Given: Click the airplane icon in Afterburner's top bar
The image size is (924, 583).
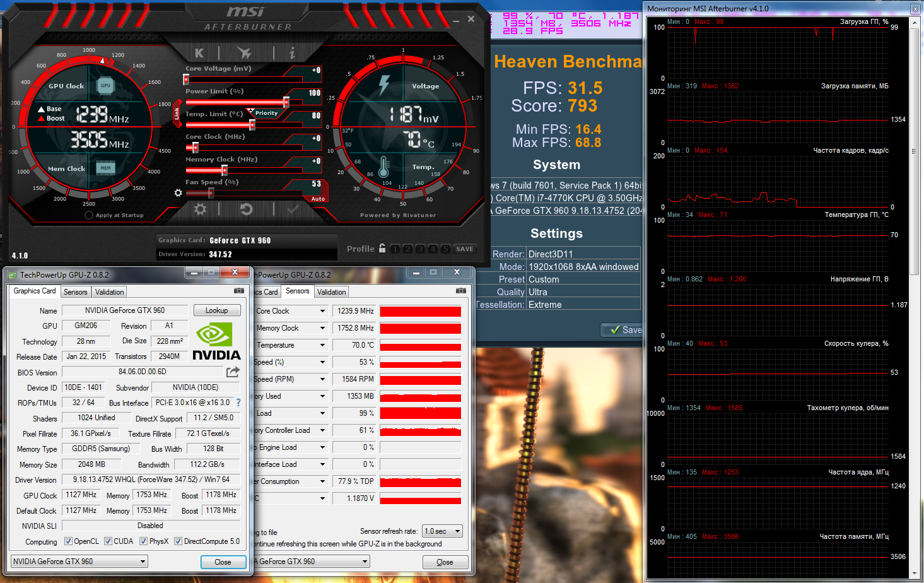Looking at the screenshot, I should pyautogui.click(x=244, y=53).
